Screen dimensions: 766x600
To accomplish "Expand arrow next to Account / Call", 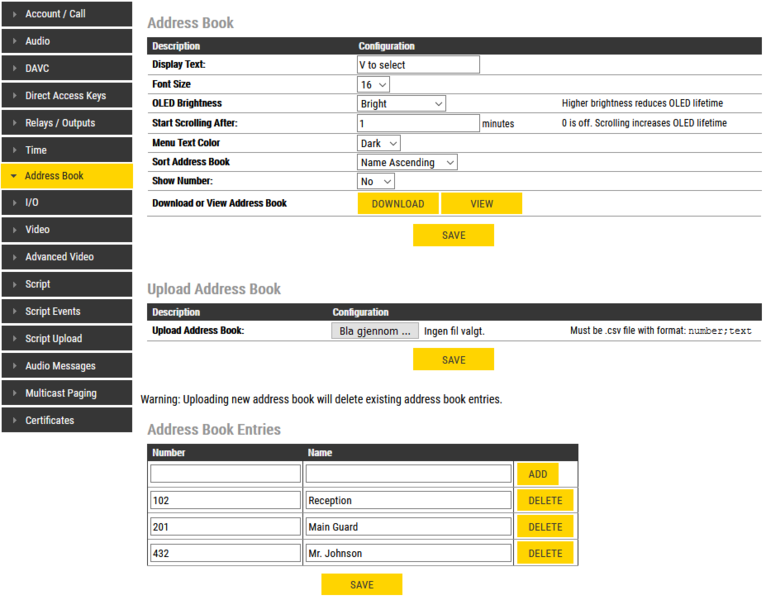I will pos(15,14).
